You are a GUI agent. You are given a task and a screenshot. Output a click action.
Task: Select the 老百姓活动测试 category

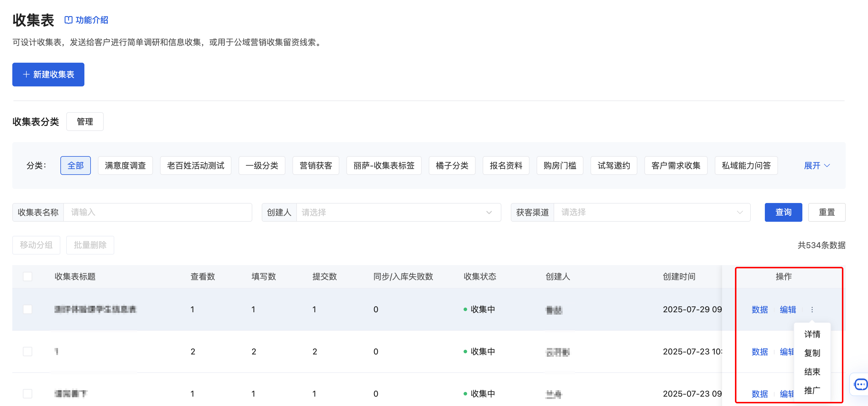196,166
